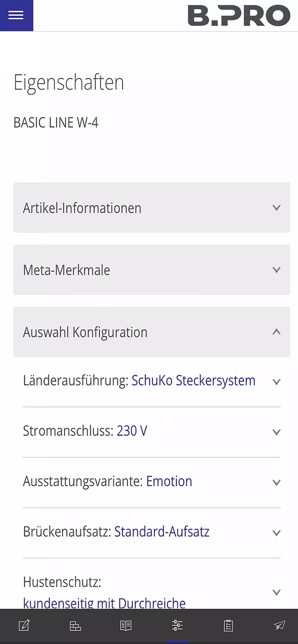Screen dimensions: 298x644
Task: Open the layout blocks icon in bottom bar
Action: click(75, 626)
